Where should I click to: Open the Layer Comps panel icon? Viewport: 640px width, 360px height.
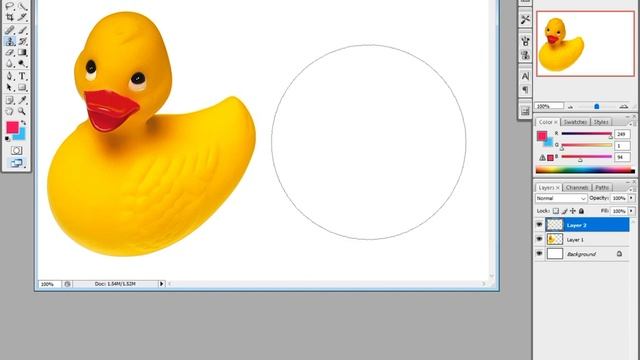pyautogui.click(x=525, y=111)
